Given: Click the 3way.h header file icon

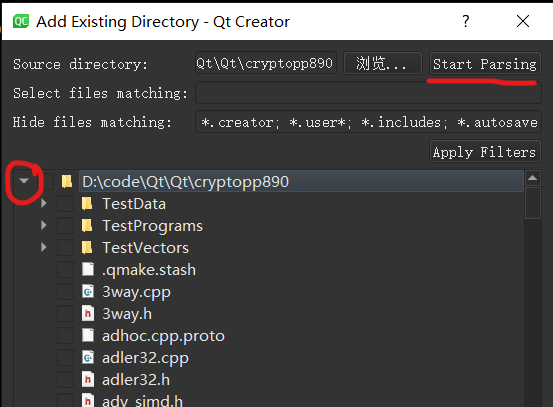Looking at the screenshot, I should [x=88, y=314].
